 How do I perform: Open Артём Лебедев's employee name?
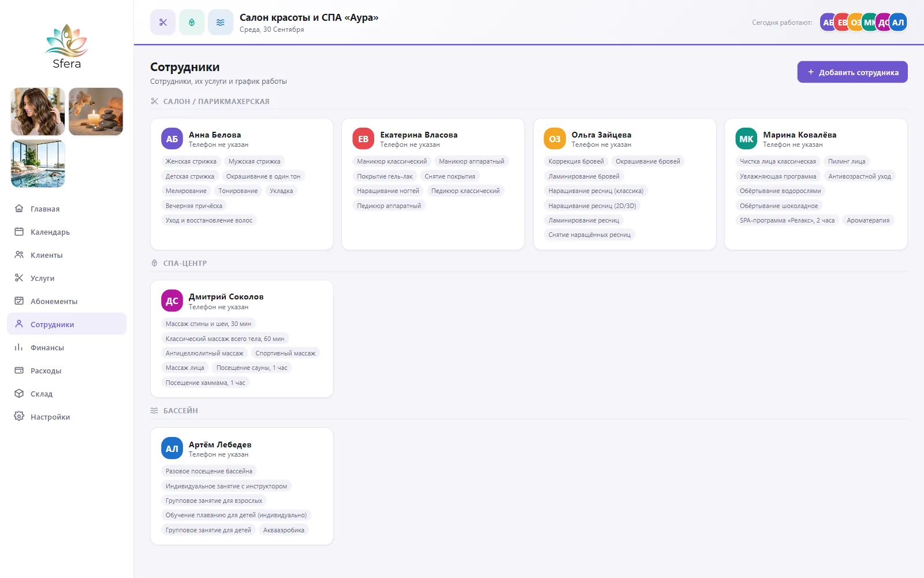click(x=220, y=444)
